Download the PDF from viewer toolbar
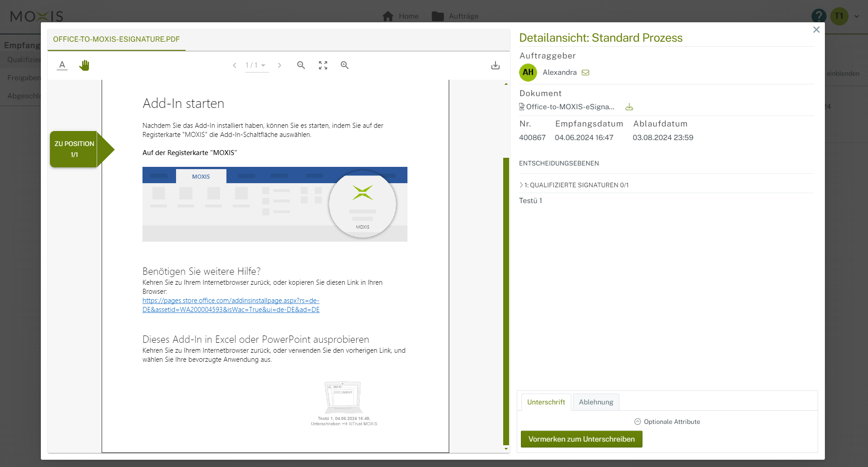Image resolution: width=868 pixels, height=467 pixels. coord(495,65)
